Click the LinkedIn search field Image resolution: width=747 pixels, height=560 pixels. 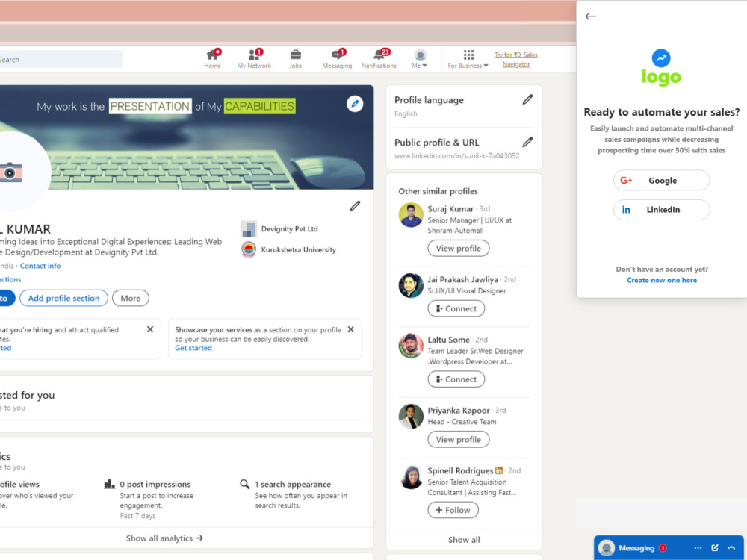(x=60, y=60)
